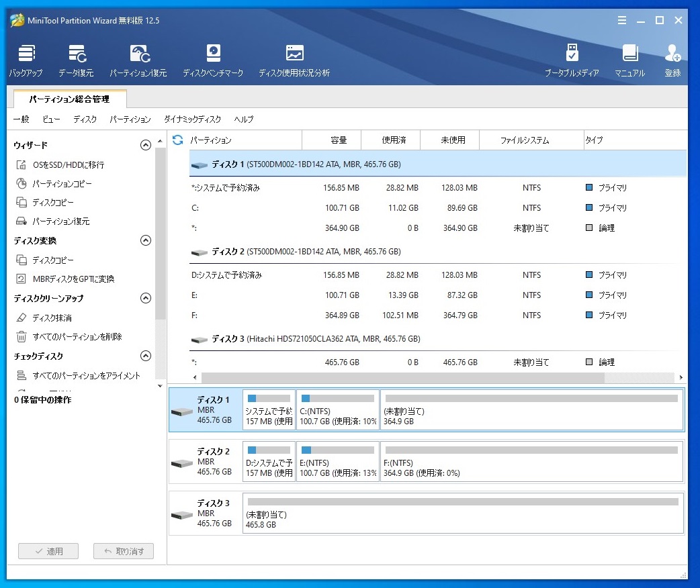
Task: Collapse the ディスク変換 section
Action: [146, 240]
